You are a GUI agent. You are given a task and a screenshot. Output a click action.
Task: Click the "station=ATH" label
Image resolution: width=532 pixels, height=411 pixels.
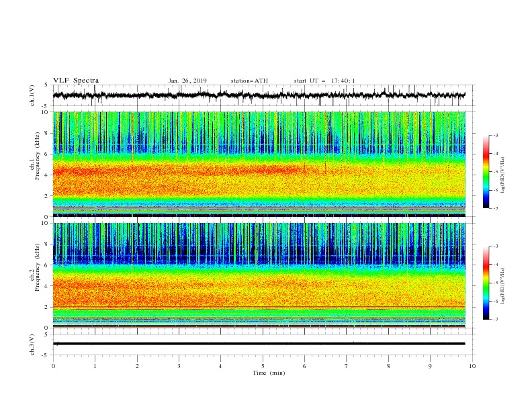point(249,81)
